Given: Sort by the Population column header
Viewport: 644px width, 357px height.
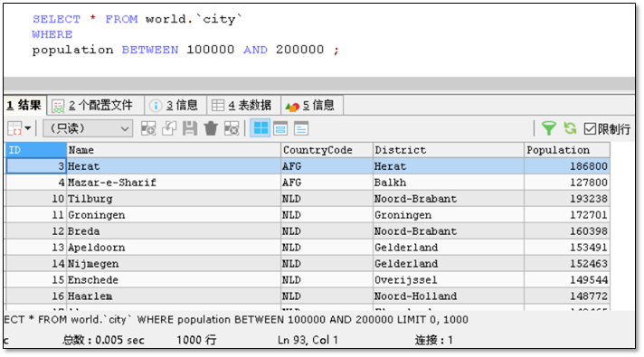Looking at the screenshot, I should [x=567, y=150].
